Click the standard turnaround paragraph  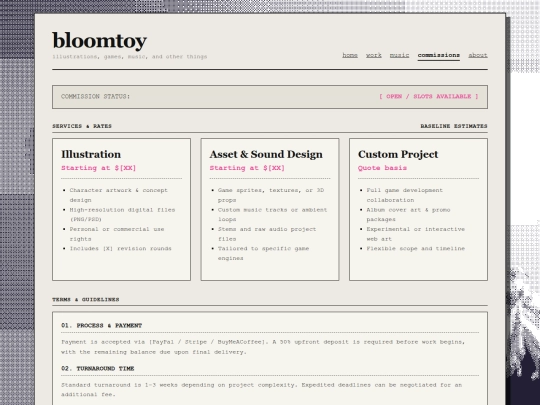coord(261,390)
